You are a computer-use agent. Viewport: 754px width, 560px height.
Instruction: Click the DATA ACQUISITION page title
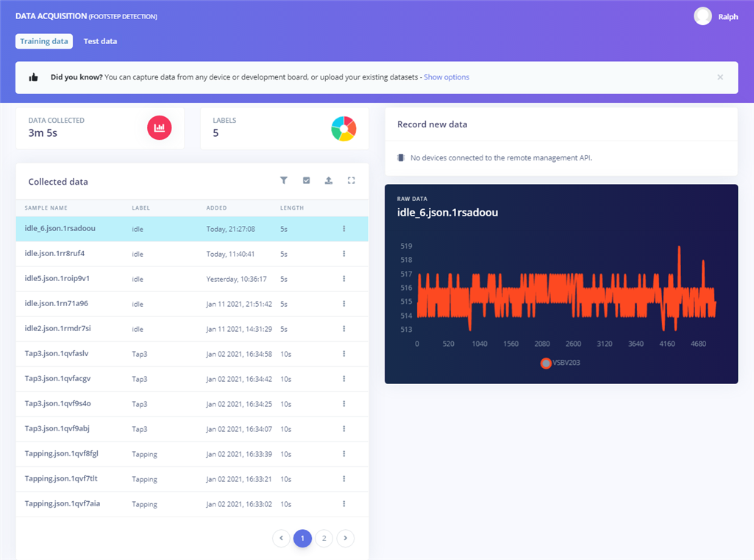[x=51, y=16]
